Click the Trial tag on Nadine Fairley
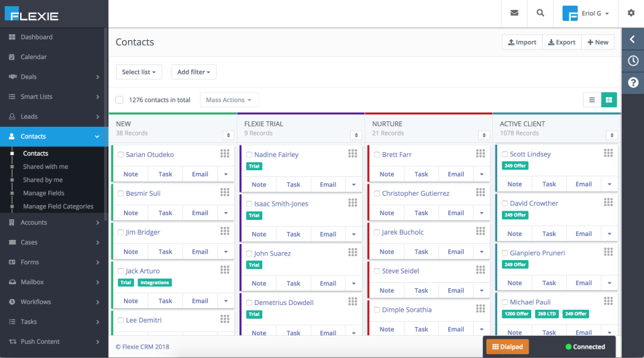This screenshot has width=644, height=358. tap(254, 166)
